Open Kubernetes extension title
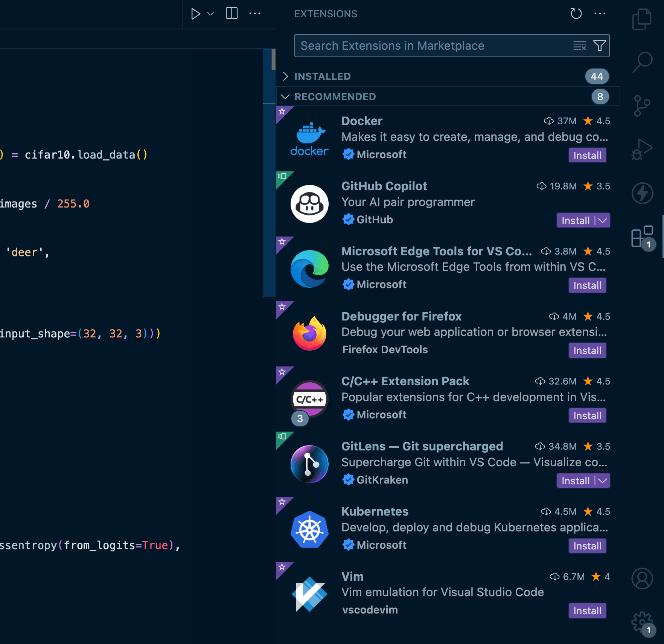Viewport: 664px width, 644px height. [x=375, y=511]
